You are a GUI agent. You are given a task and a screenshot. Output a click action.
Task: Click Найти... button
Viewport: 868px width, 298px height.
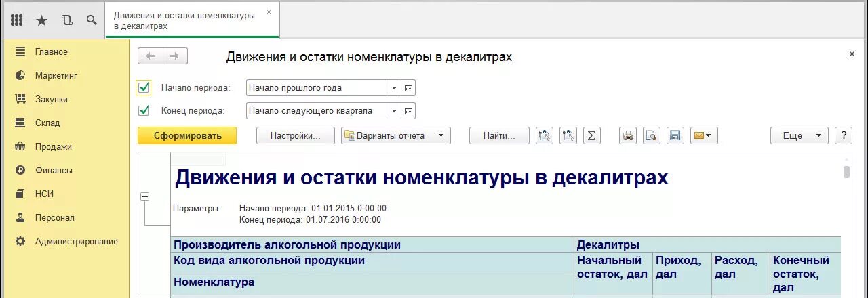(x=499, y=135)
